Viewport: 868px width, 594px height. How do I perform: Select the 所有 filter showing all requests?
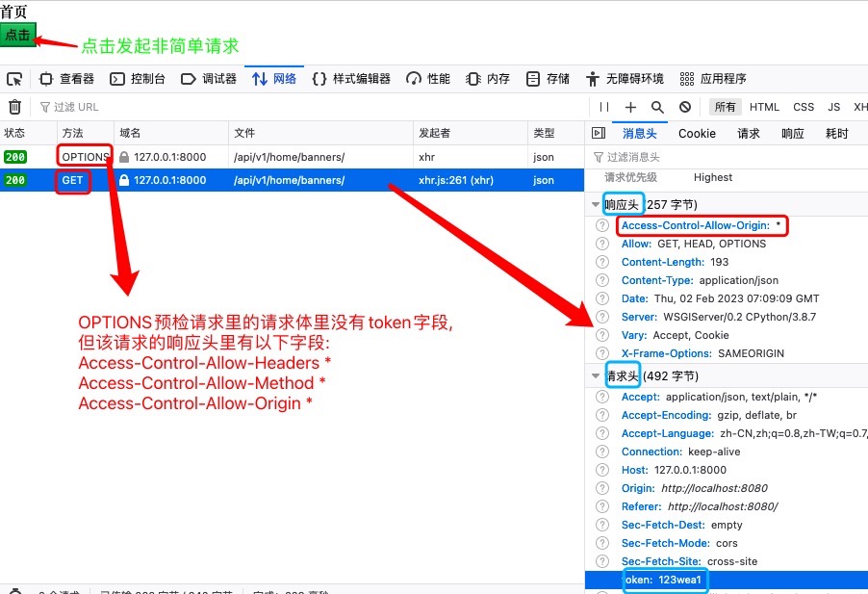[725, 107]
